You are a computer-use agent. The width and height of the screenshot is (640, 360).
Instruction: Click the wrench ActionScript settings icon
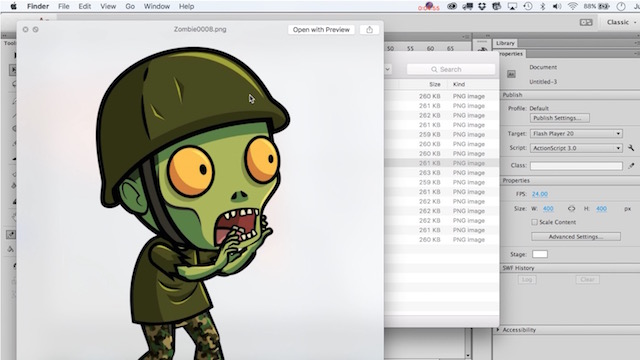pyautogui.click(x=631, y=148)
